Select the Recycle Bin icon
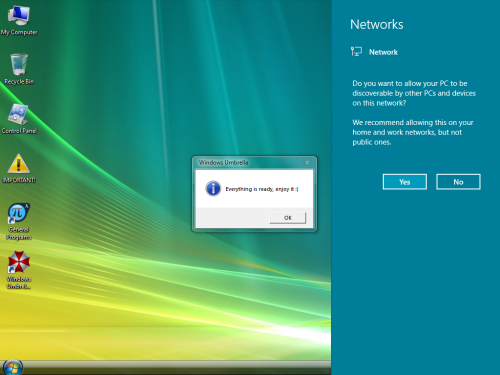500x375 pixels. pos(19,69)
